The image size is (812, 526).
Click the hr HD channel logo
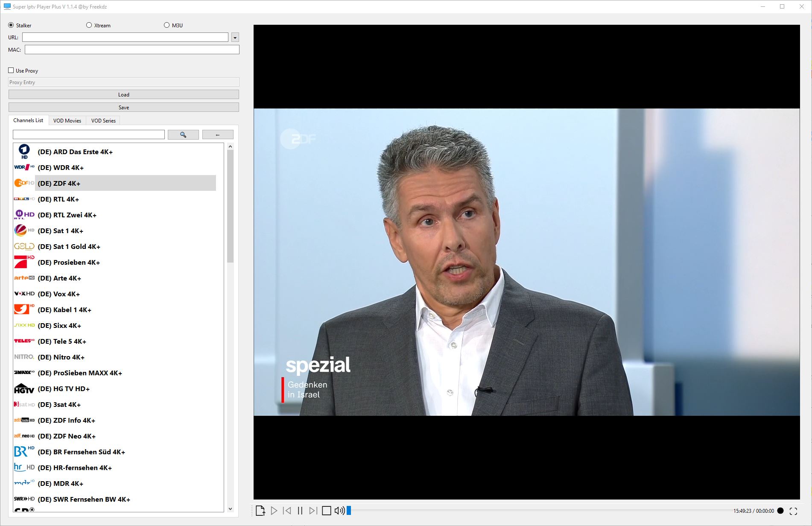pyautogui.click(x=24, y=467)
